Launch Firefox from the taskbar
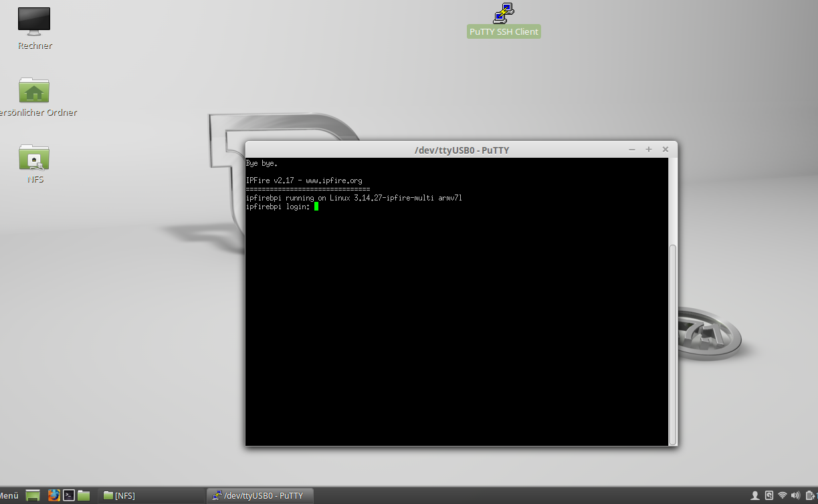Image resolution: width=818 pixels, height=504 pixels. [x=54, y=495]
